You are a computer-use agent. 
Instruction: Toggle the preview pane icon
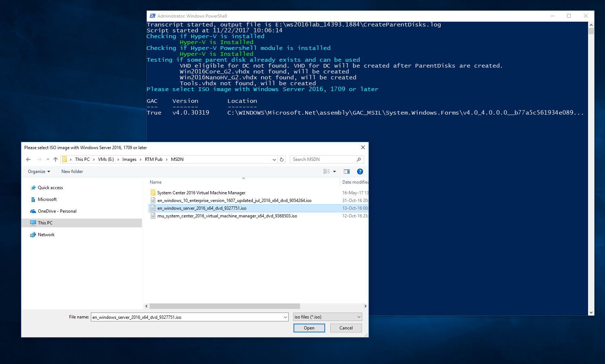347,172
